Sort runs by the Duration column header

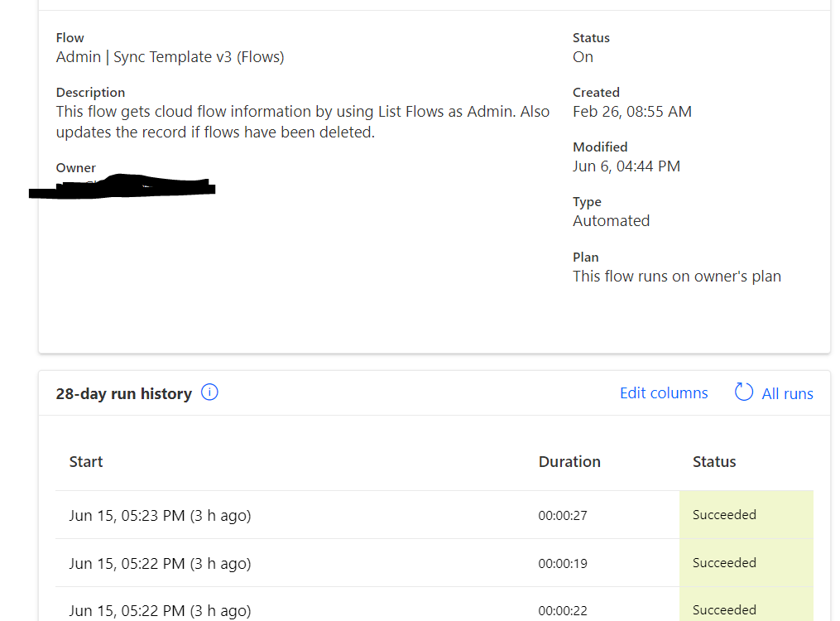pyautogui.click(x=569, y=461)
